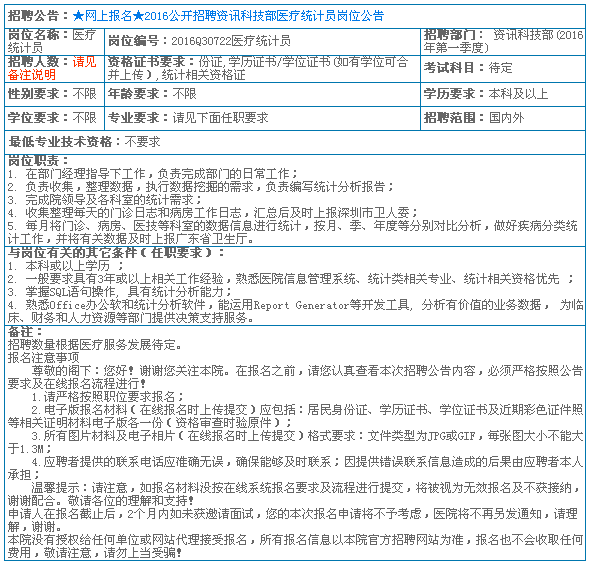Click the '专业要求：请见下面任职要求' cell
The image size is (594, 565).
pos(262,118)
